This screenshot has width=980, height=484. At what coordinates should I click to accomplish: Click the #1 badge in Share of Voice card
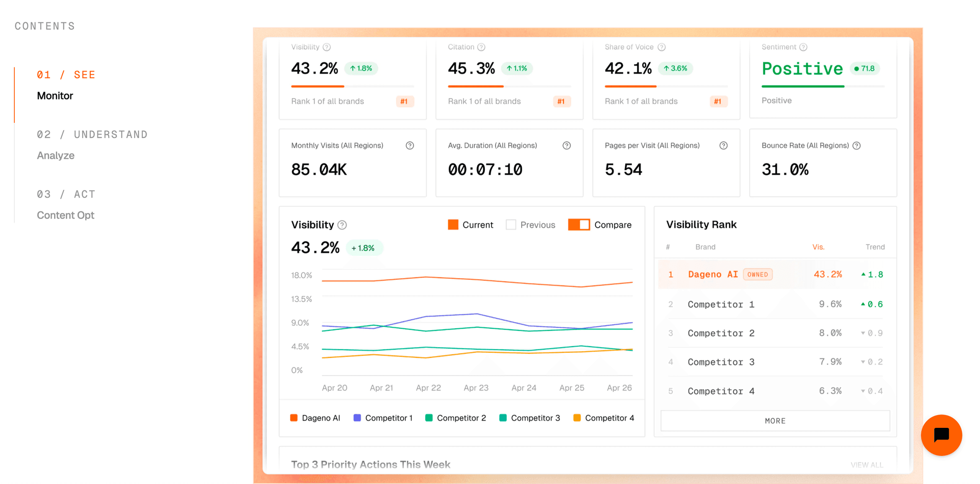click(x=718, y=101)
